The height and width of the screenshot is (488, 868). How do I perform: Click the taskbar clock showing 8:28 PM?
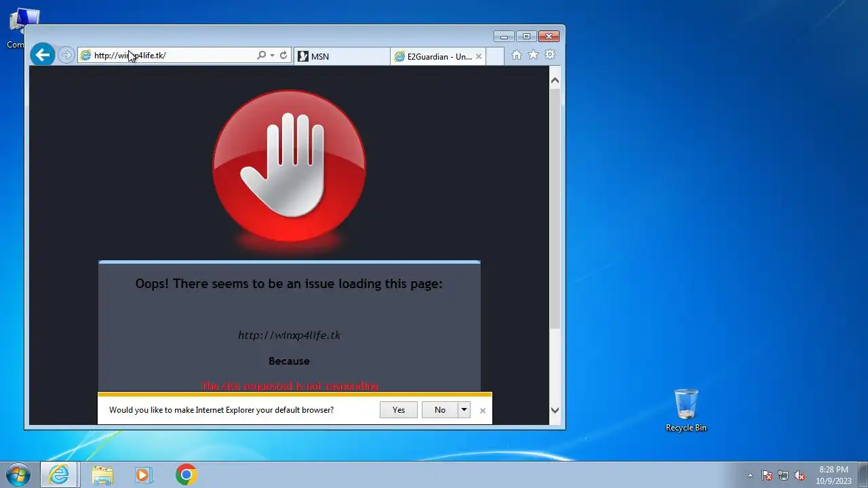click(833, 475)
